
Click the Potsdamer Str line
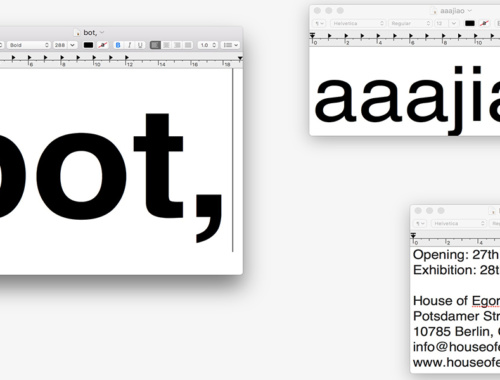pyautogui.click(x=456, y=316)
